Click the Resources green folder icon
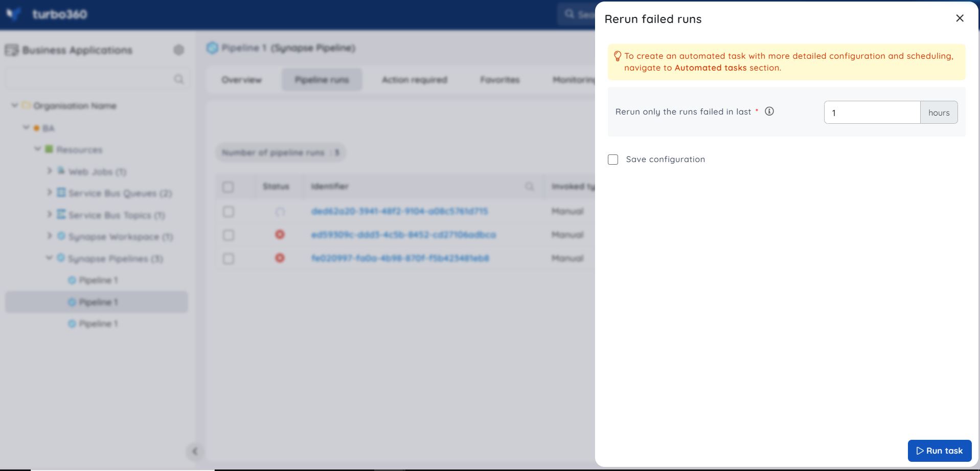The height and width of the screenshot is (471, 980). coord(49,149)
